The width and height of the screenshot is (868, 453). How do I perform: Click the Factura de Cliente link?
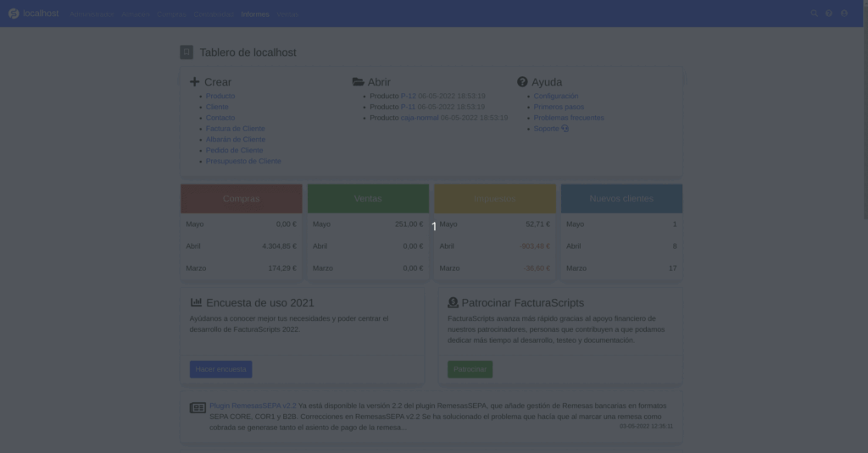click(x=235, y=129)
